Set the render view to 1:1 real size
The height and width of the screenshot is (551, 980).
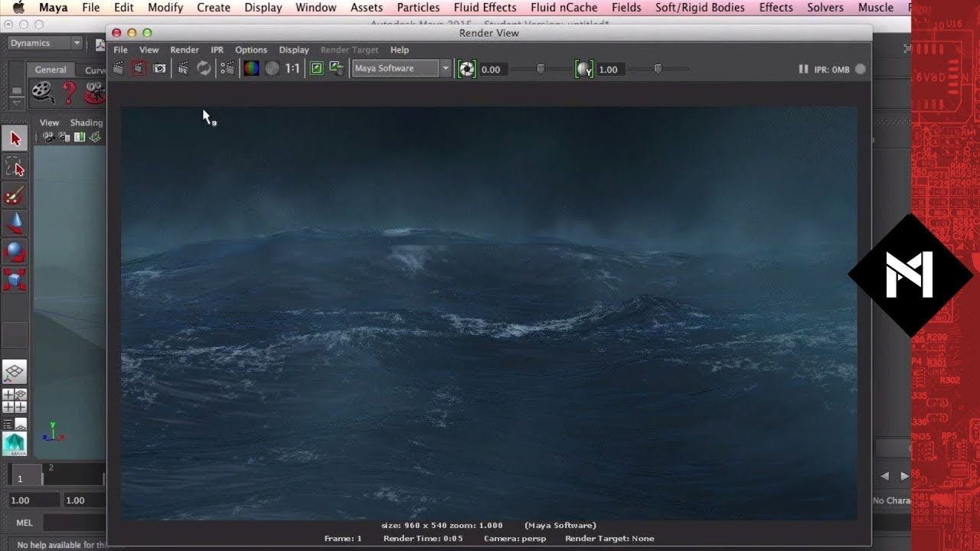(x=292, y=69)
